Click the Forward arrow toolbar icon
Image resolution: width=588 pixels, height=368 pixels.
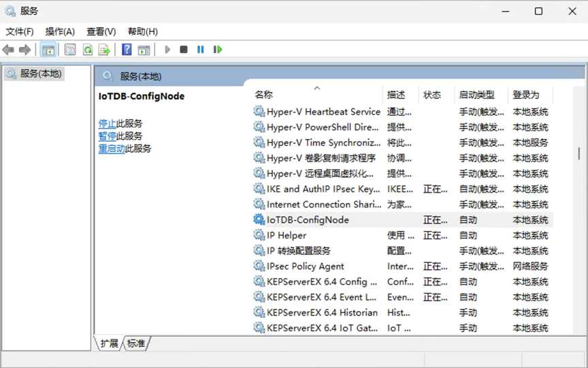[x=24, y=50]
